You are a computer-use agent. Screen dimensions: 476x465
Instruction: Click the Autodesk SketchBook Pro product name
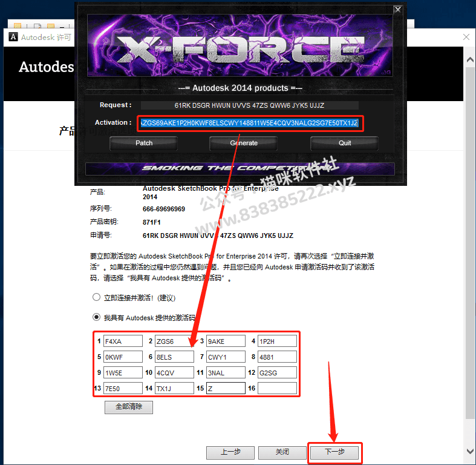point(210,193)
